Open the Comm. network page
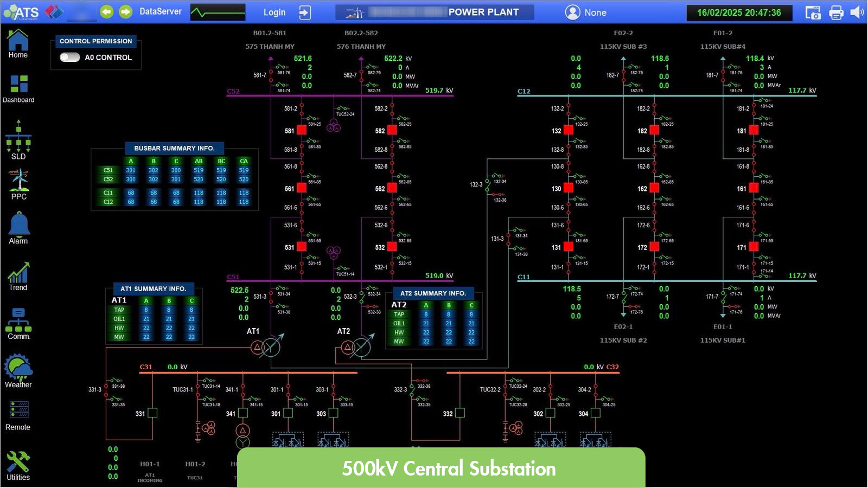This screenshot has width=868, height=488. [18, 324]
